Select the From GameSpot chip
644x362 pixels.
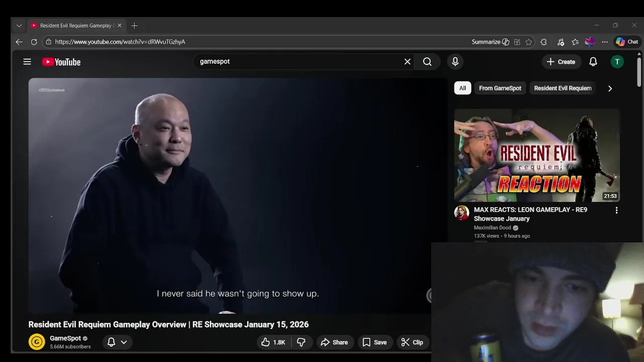tap(500, 88)
